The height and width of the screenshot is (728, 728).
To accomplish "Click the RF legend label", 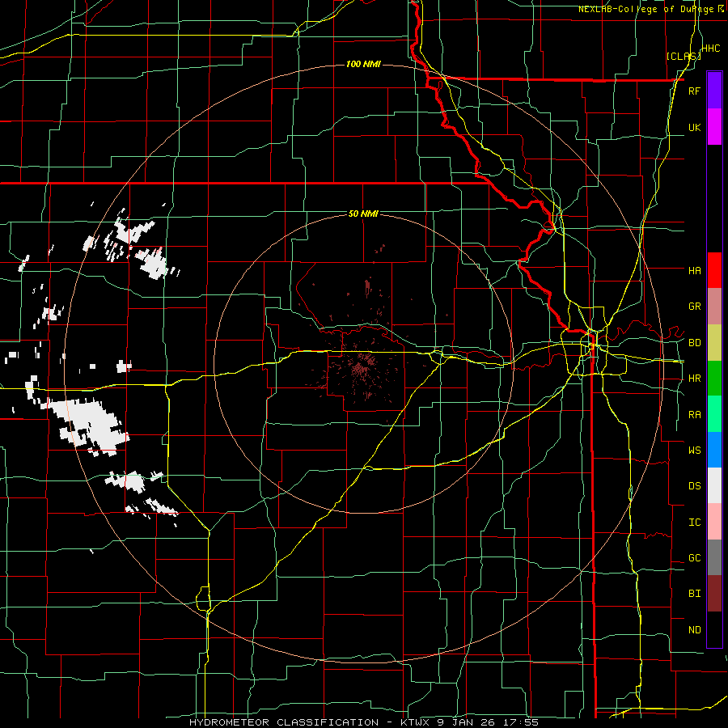I will (694, 91).
